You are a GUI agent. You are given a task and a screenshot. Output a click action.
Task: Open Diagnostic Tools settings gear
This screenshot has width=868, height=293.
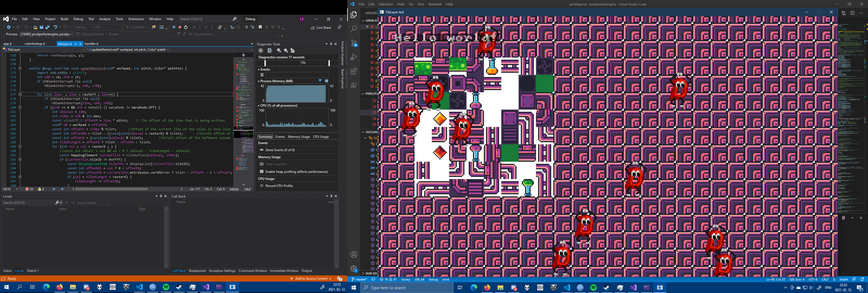260,51
